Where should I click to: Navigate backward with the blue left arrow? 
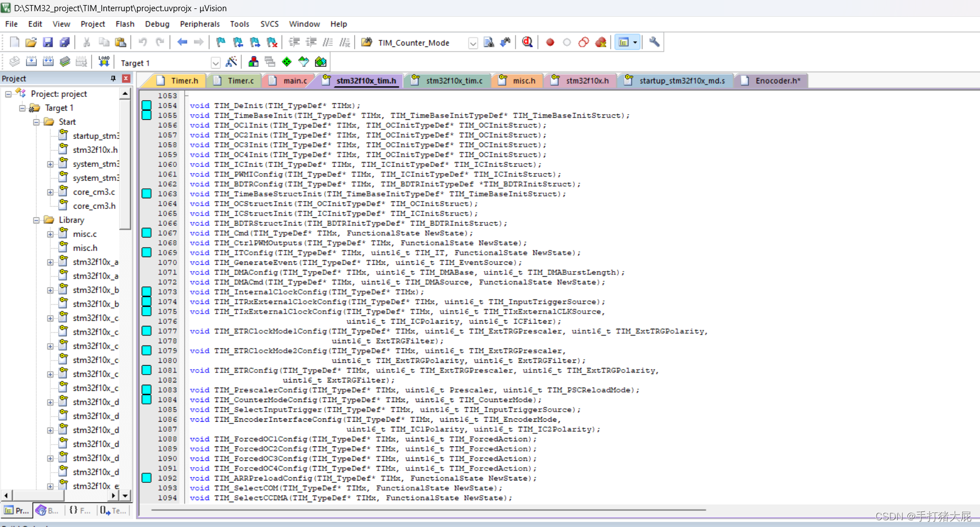[x=182, y=42]
